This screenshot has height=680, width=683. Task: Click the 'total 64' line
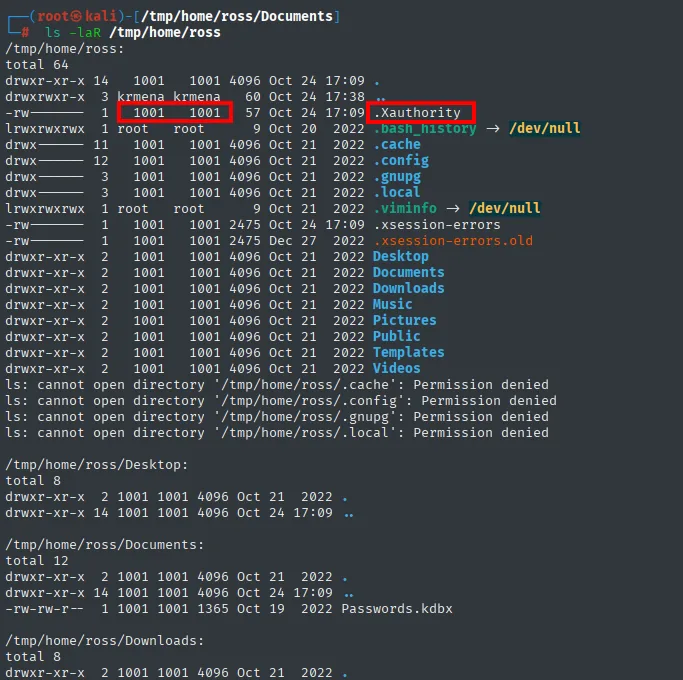coord(37,65)
